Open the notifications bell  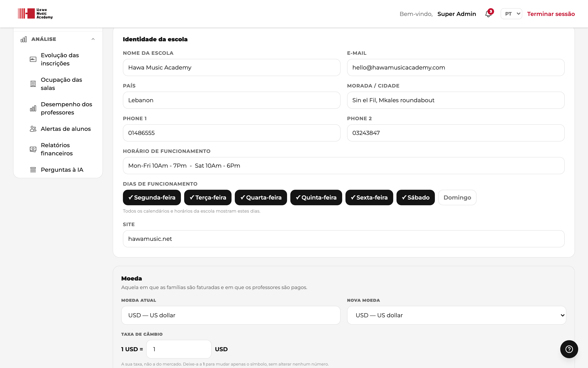coord(489,14)
